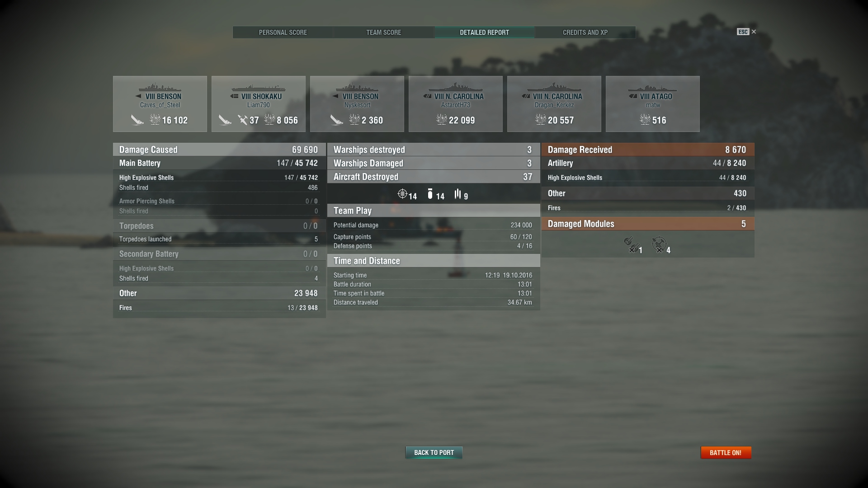Click the sunk ship icon on Nyskesort's card
Viewport: 868px width, 488px height.
tap(336, 120)
